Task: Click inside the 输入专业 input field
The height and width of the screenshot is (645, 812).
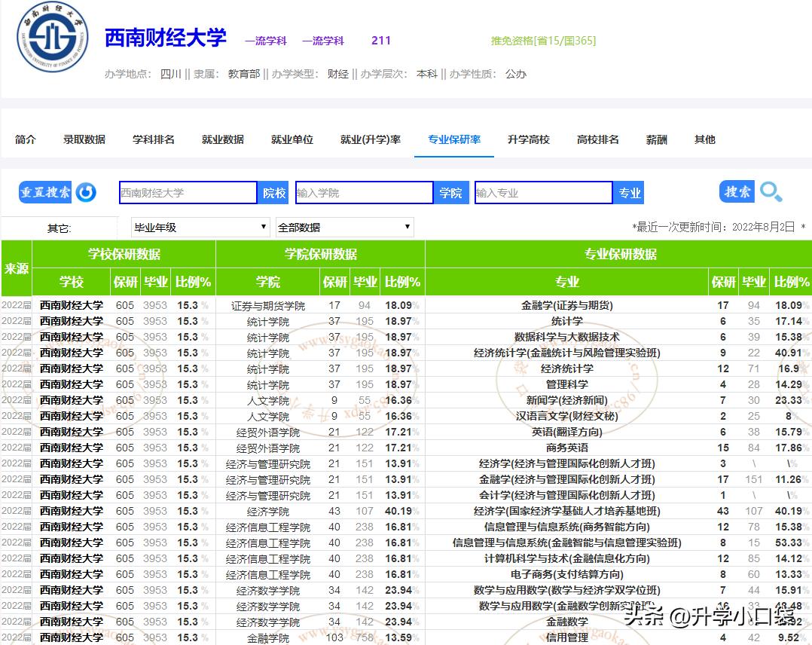Action: [542, 192]
